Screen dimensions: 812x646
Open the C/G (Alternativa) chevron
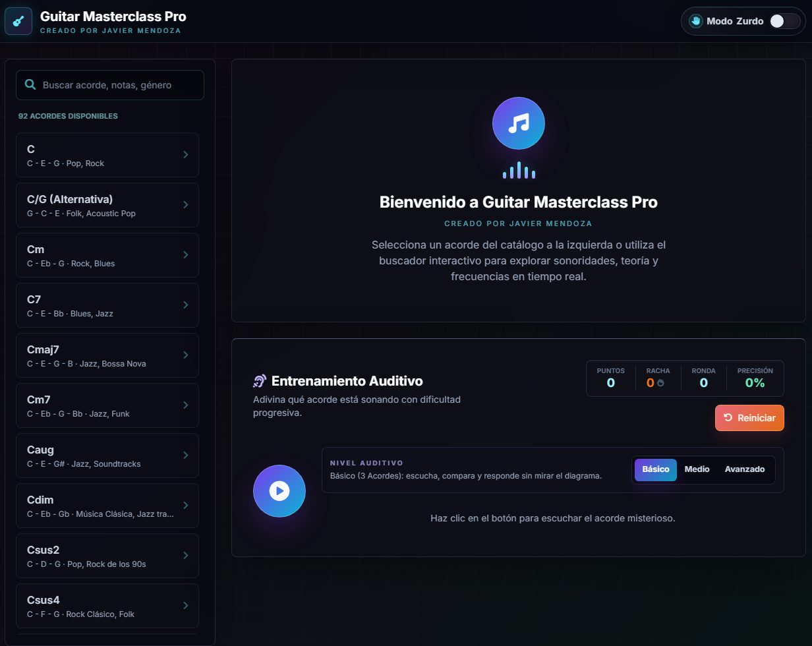pyautogui.click(x=186, y=204)
